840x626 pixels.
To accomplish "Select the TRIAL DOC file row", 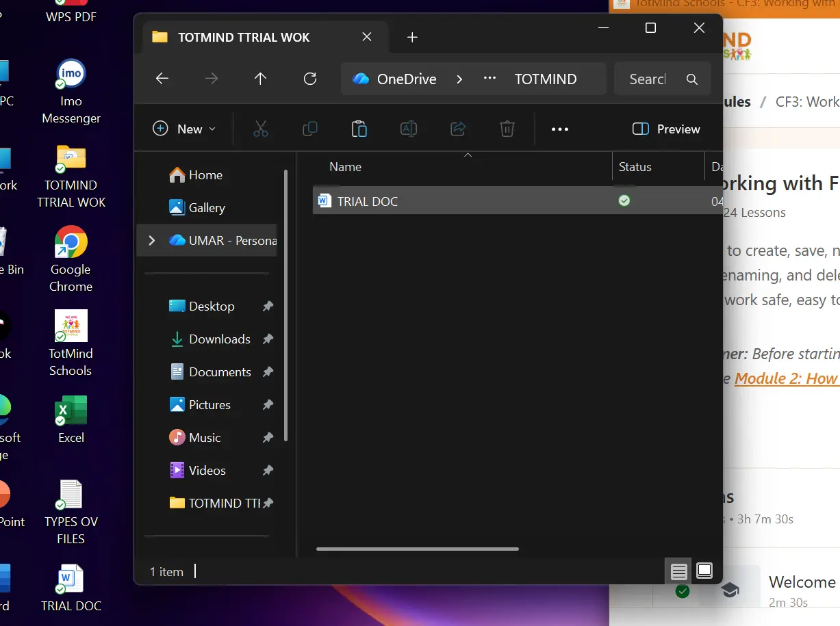I will click(x=518, y=201).
